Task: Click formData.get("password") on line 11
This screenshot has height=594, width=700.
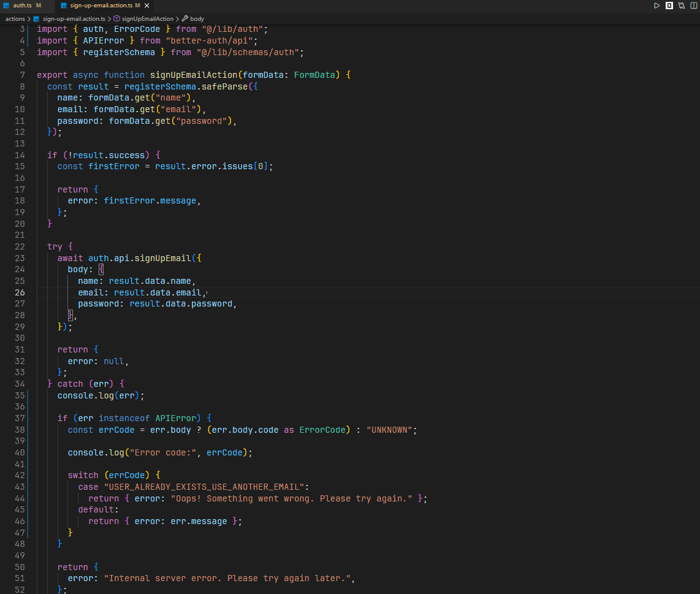Action: 170,121
